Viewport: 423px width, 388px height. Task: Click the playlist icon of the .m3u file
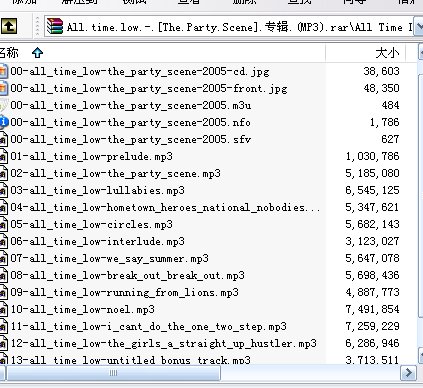[3, 105]
